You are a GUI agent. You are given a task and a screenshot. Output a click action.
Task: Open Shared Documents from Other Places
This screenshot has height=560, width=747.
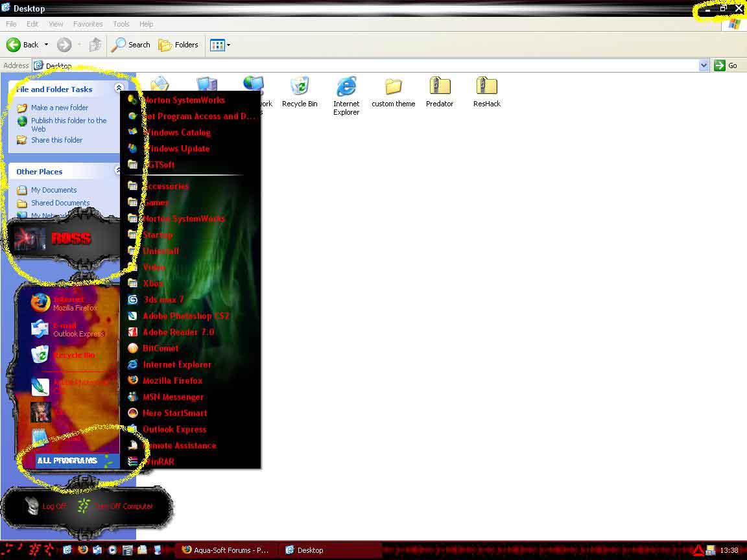click(60, 203)
